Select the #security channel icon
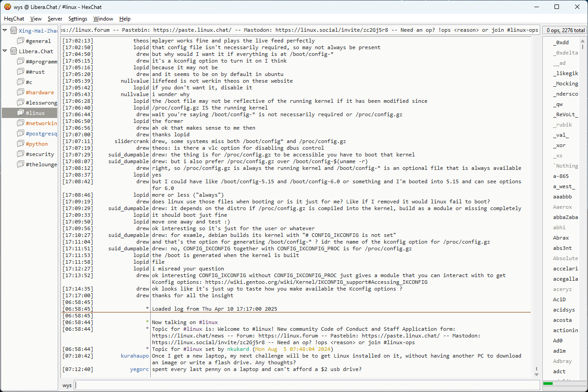The height and width of the screenshot is (392, 588). pyautogui.click(x=21, y=154)
